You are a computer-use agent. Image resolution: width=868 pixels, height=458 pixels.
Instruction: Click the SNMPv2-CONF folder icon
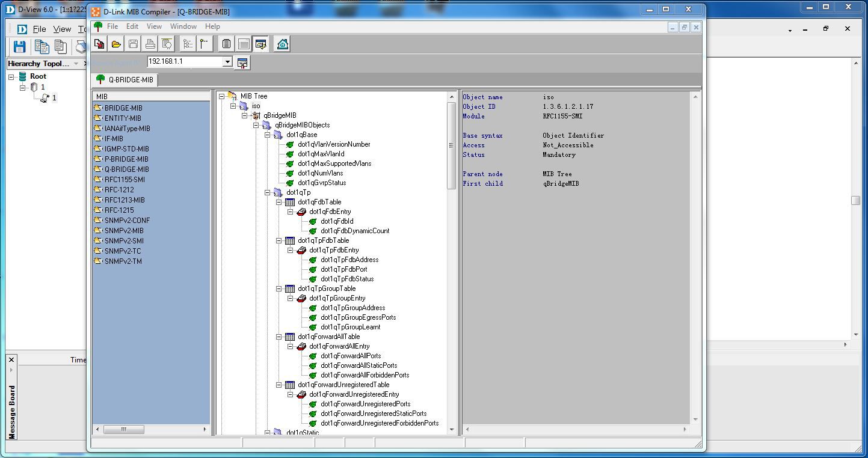click(97, 221)
